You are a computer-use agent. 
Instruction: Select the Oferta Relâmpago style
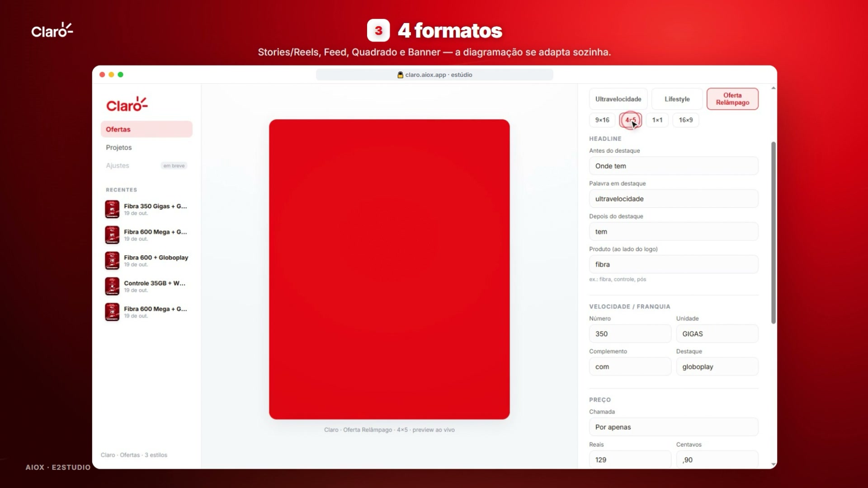click(x=732, y=99)
